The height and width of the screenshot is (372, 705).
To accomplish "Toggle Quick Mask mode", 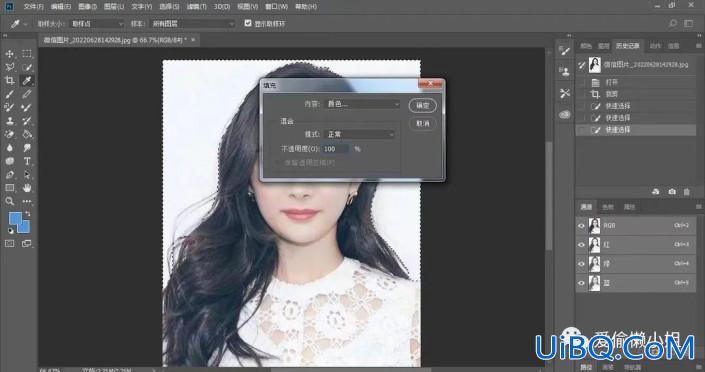I will coord(9,243).
